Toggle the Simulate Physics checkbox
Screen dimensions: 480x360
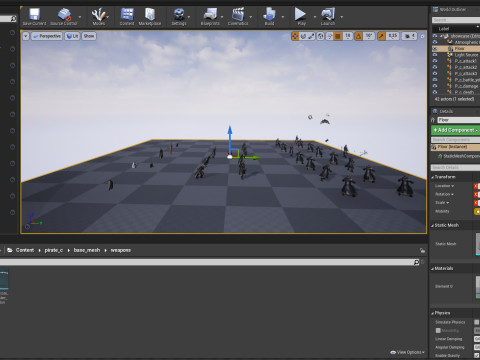pos(477,322)
